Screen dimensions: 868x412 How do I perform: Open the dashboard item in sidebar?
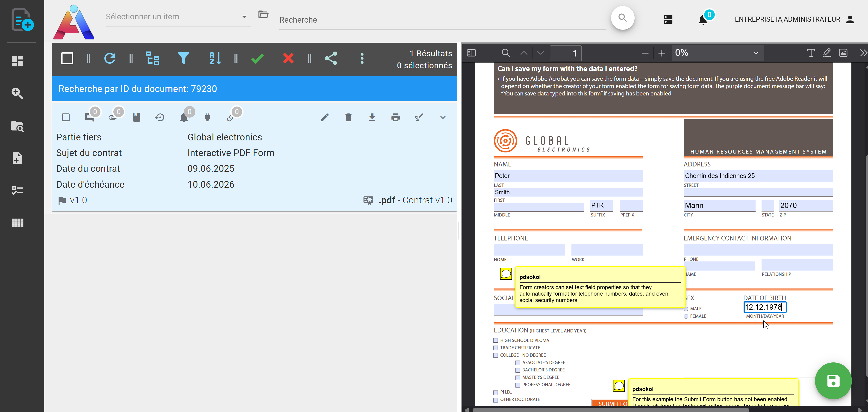pos(18,61)
